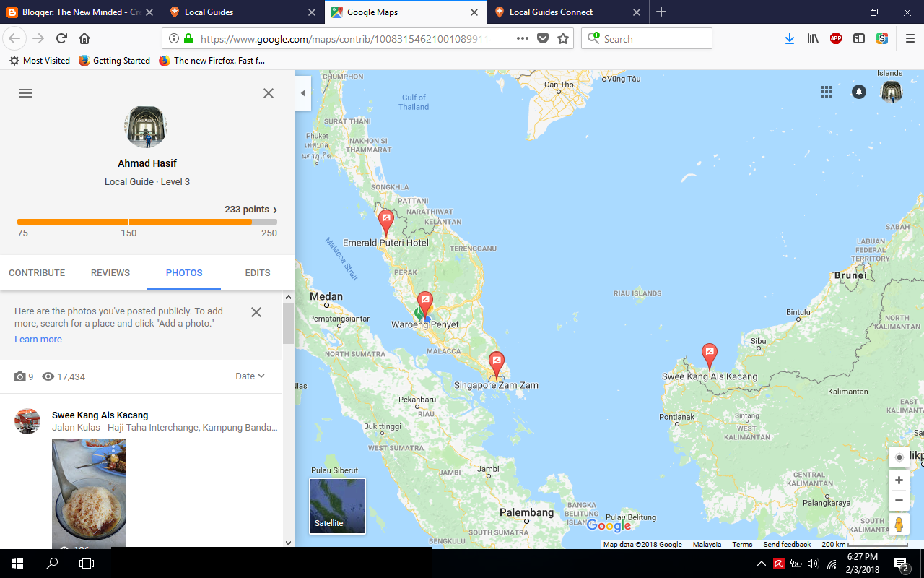This screenshot has width=924, height=578.
Task: Open the Firefox Library icon
Action: point(813,39)
